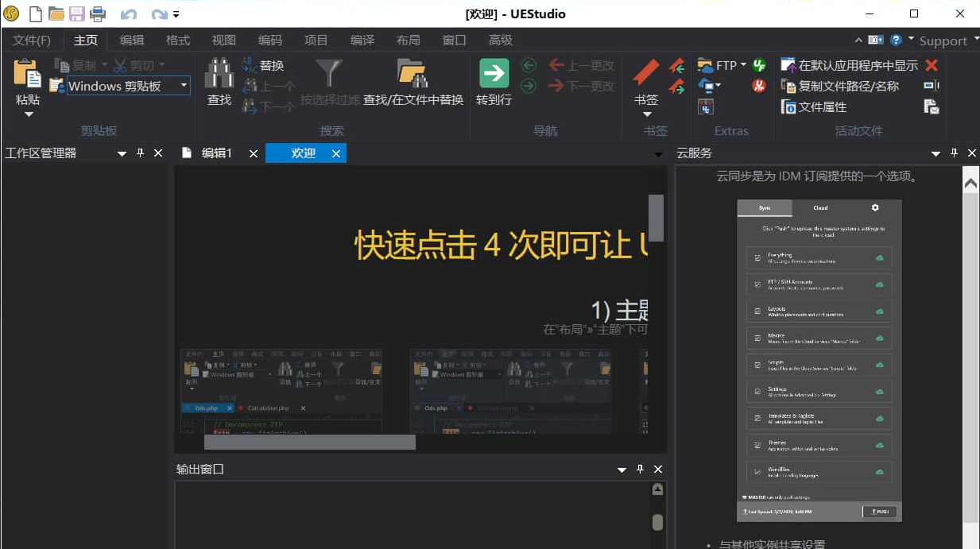The image size is (980, 549).
Task: Switch to the 布局 ribbon tab
Action: point(409,41)
